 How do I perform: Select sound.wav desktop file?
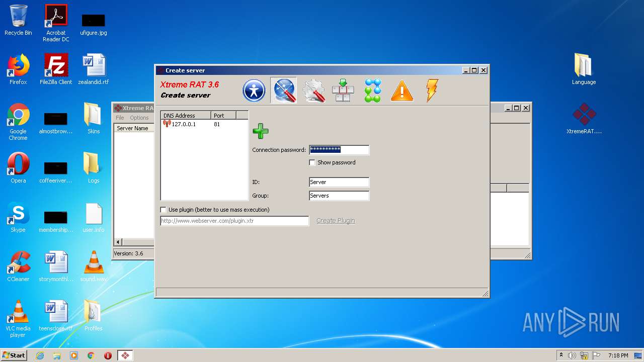94,266
